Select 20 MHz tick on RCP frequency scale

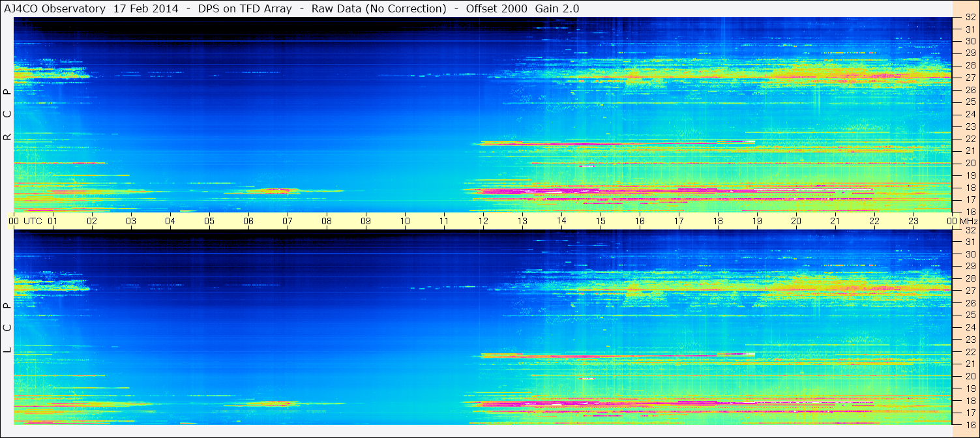pos(970,163)
